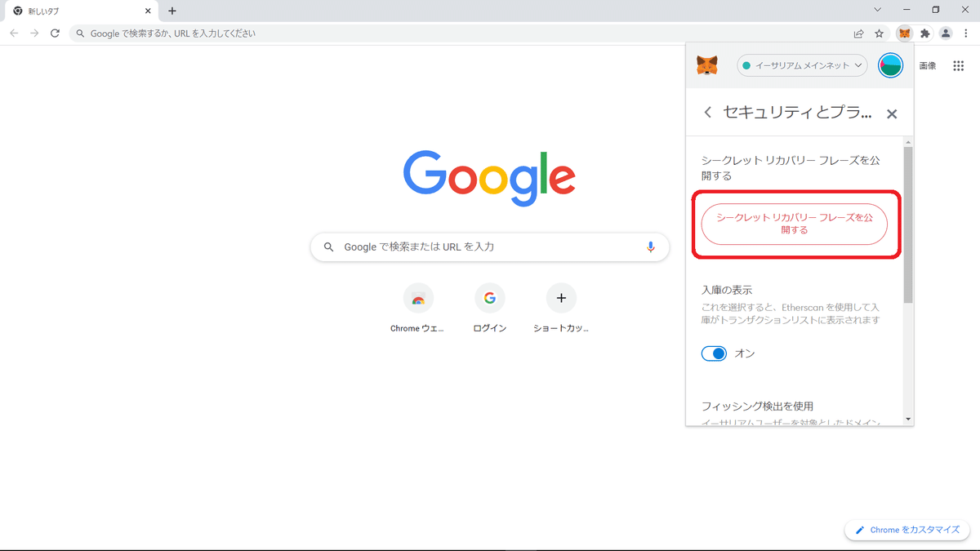Viewport: 980px width, 551px height.
Task: Open the Chrome extensions puzzle icon
Action: 925,33
